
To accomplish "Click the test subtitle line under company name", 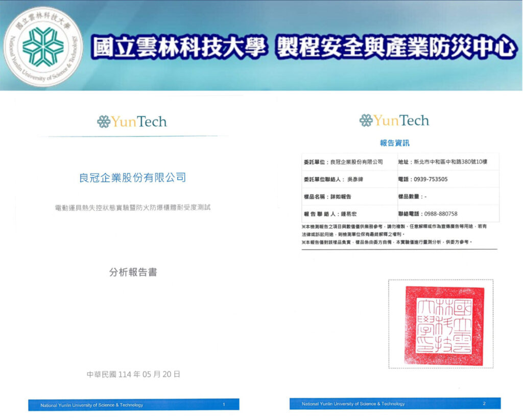I will point(132,208).
